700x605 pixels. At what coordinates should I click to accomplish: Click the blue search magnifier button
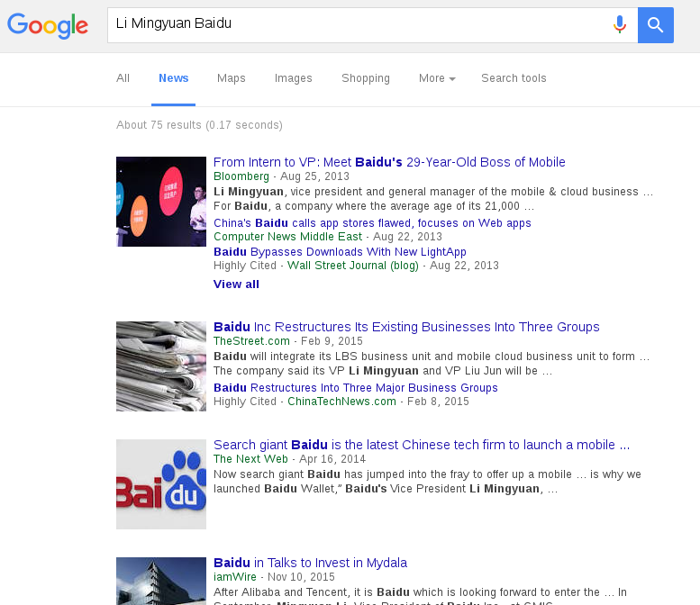[655, 25]
